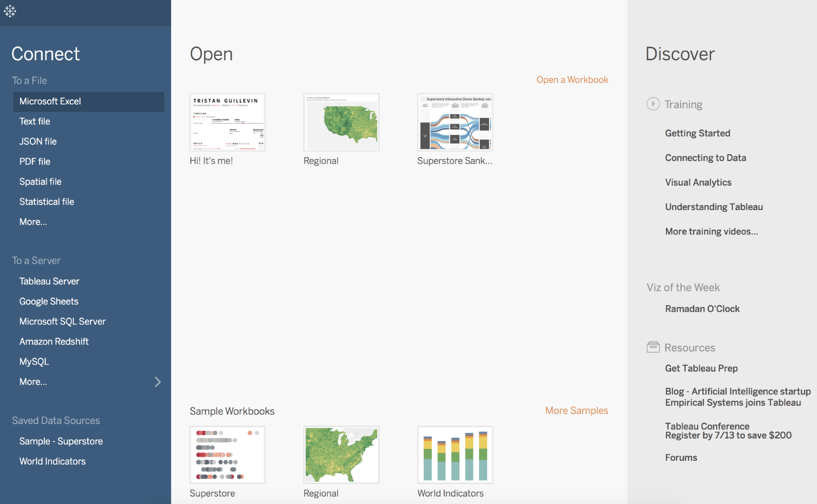Open Visual Analytics training
The width and height of the screenshot is (817, 504).
698,182
